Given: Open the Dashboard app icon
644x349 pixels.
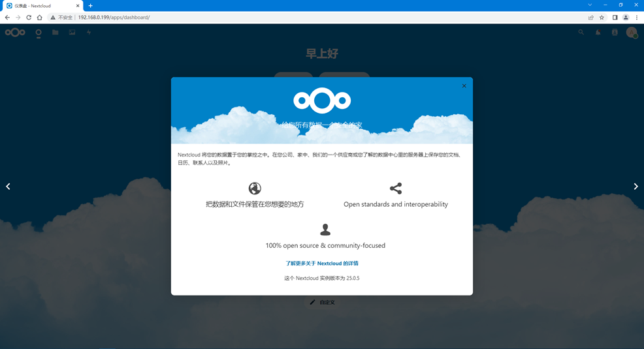Looking at the screenshot, I should pos(39,33).
